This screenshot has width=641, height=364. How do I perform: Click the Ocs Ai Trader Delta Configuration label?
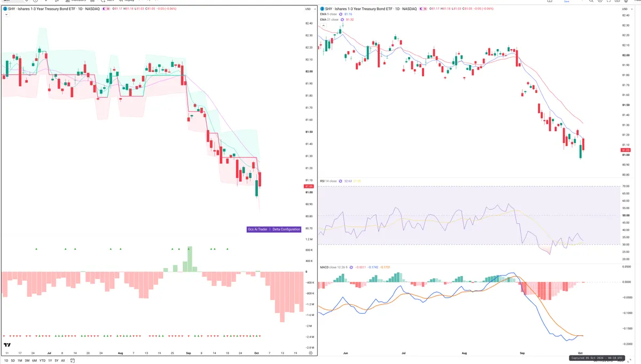tap(274, 230)
